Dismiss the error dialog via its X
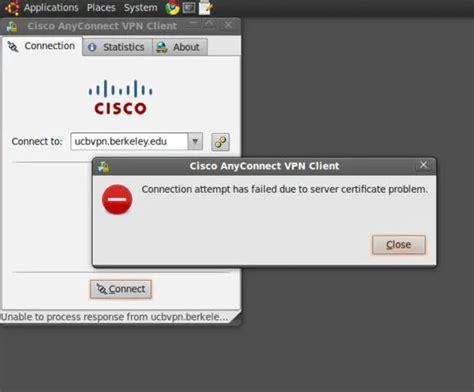 [423, 165]
